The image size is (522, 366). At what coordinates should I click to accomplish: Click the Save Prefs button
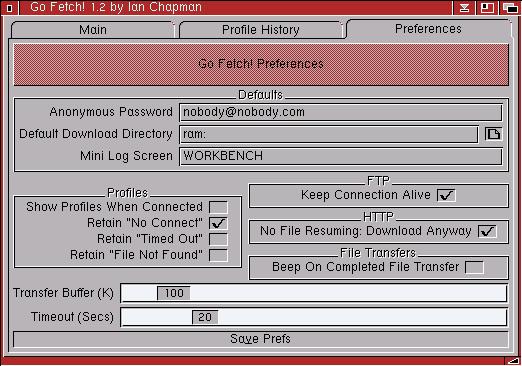pos(261,339)
